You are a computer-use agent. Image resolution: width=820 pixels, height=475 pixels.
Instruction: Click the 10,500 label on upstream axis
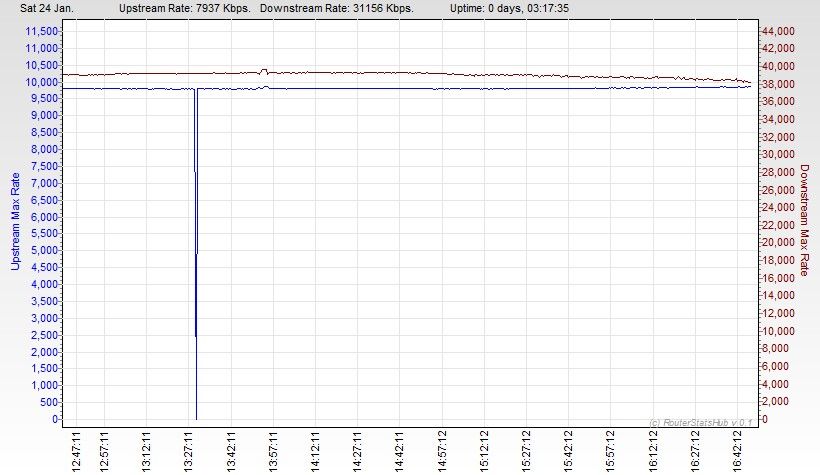click(41, 65)
